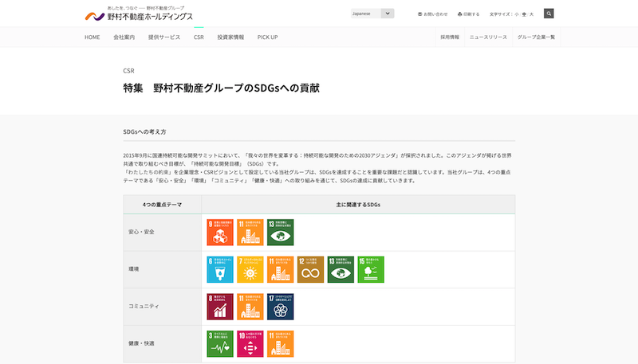Viewport: 638px width, 364px height.
Task: Click SDG 11 icon in 安心・安全 row
Action: point(250,233)
